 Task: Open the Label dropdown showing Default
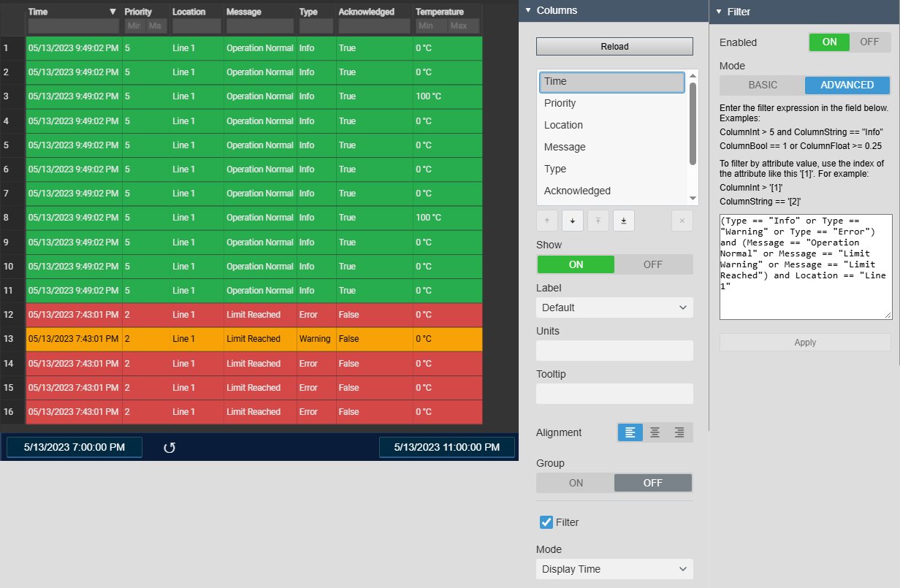[x=614, y=308]
